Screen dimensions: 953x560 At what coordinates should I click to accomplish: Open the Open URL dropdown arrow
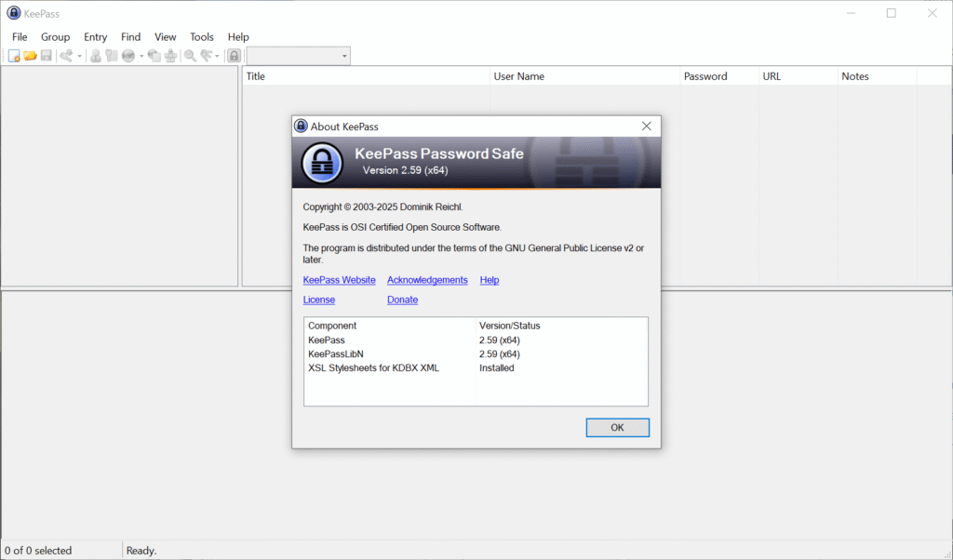[x=141, y=56]
